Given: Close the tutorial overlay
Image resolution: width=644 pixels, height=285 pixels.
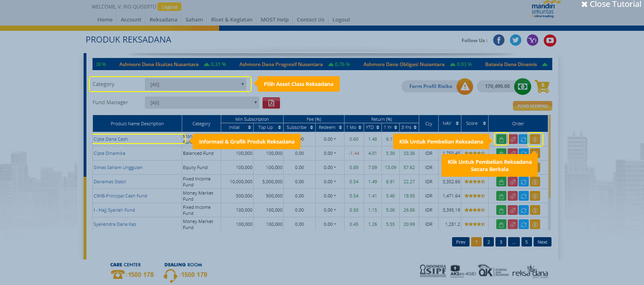Looking at the screenshot, I should 611,4.
